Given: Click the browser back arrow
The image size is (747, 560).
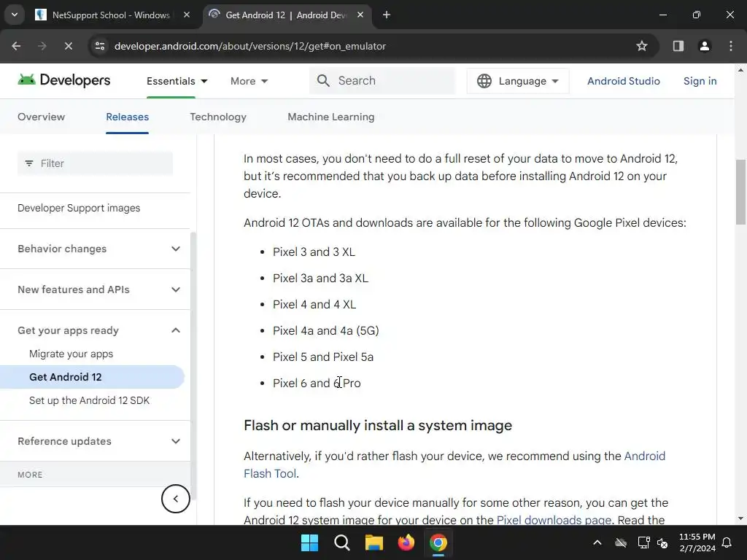Looking at the screenshot, I should (x=16, y=46).
